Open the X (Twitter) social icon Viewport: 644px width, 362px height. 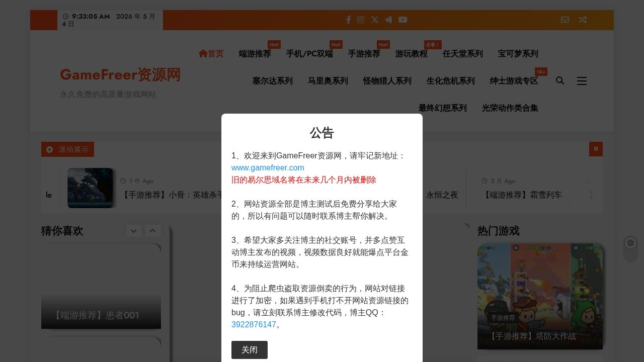(375, 20)
